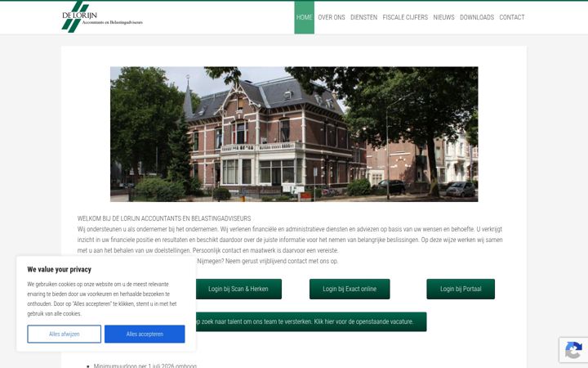Navigate to FISCALE CIJFERS
588x368 pixels.
coord(405,17)
